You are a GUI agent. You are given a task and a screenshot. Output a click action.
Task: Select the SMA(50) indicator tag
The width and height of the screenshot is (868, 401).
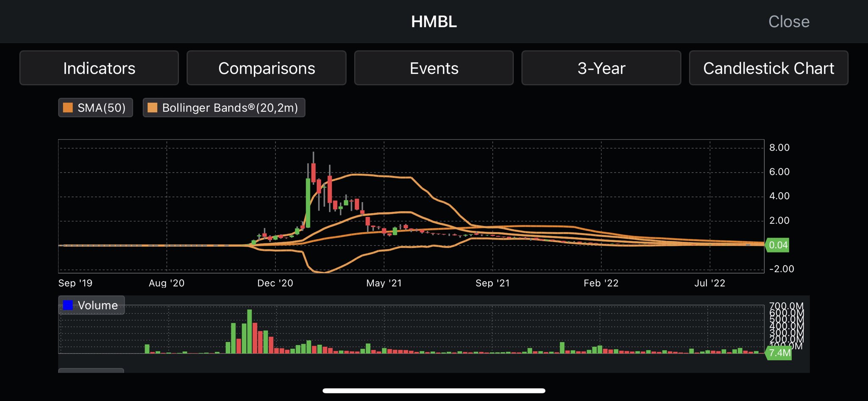(x=95, y=108)
